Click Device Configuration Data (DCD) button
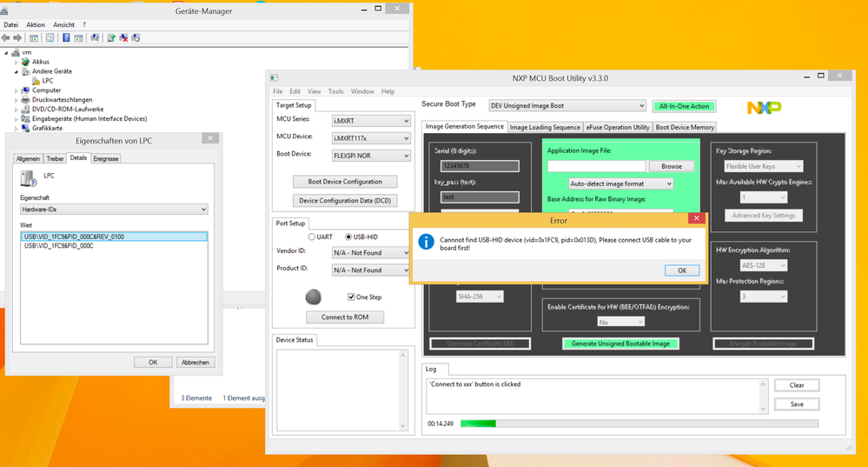This screenshot has width=868, height=467. [345, 201]
